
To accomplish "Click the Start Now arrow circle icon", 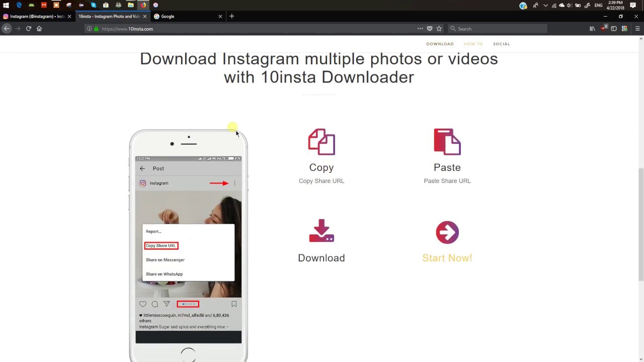I will [x=447, y=232].
